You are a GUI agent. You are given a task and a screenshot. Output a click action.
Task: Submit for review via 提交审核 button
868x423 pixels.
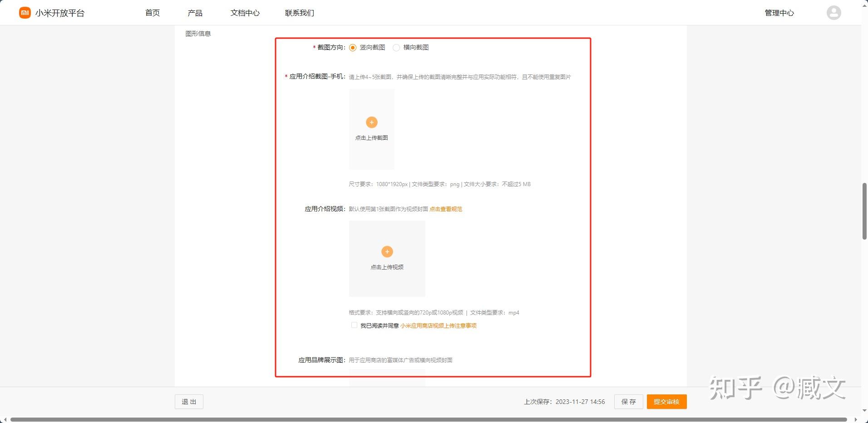point(666,401)
